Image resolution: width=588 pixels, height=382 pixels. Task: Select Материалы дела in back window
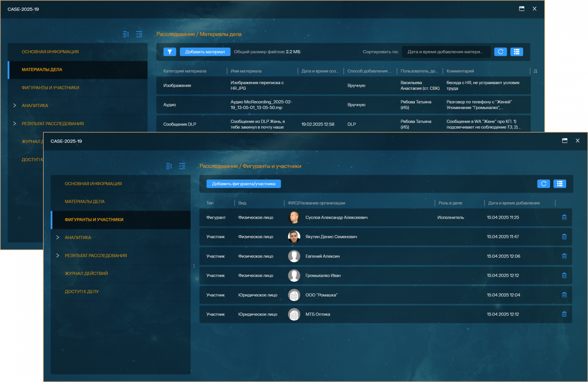(78, 70)
